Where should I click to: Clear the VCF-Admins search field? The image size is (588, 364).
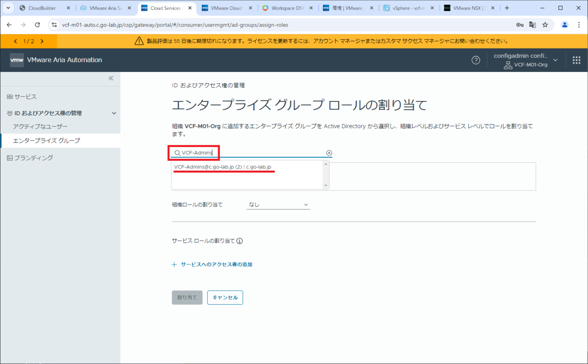tap(329, 153)
